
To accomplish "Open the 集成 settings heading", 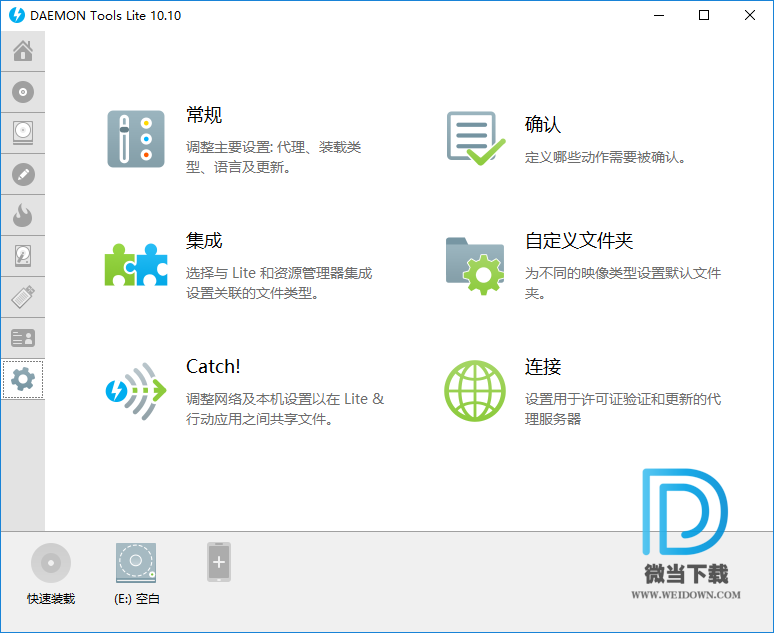I will (204, 241).
